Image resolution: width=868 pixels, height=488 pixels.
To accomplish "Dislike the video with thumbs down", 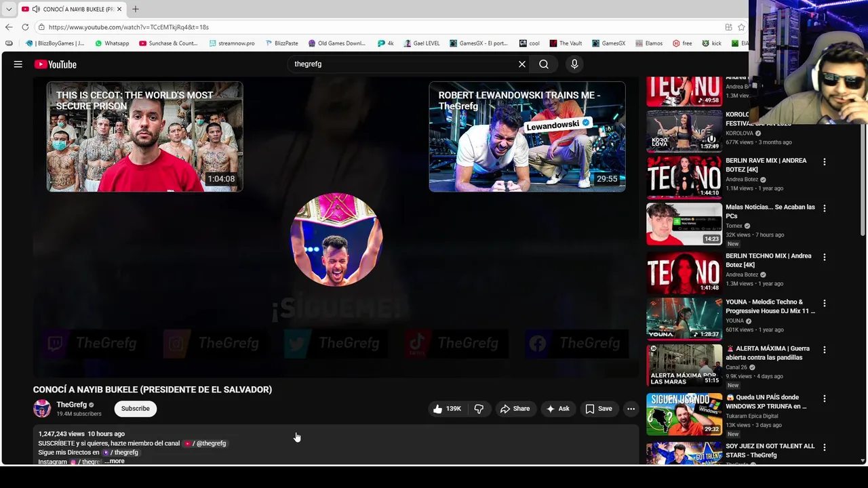I will pos(479,409).
